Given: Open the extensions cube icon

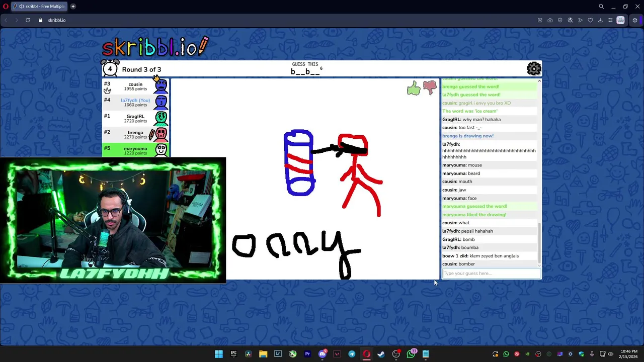Looking at the screenshot, I should pyautogui.click(x=635, y=20).
